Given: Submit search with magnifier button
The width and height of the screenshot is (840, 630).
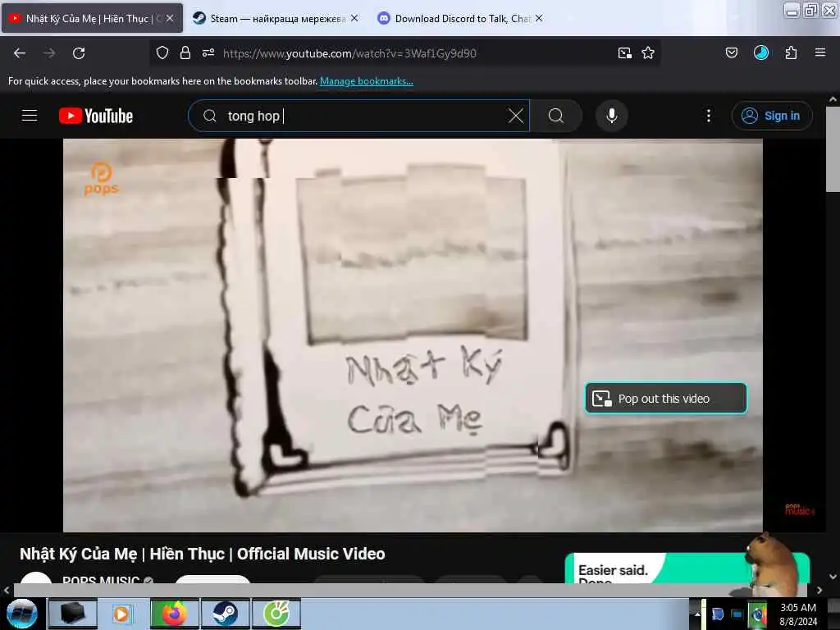Looking at the screenshot, I should coord(556,116).
